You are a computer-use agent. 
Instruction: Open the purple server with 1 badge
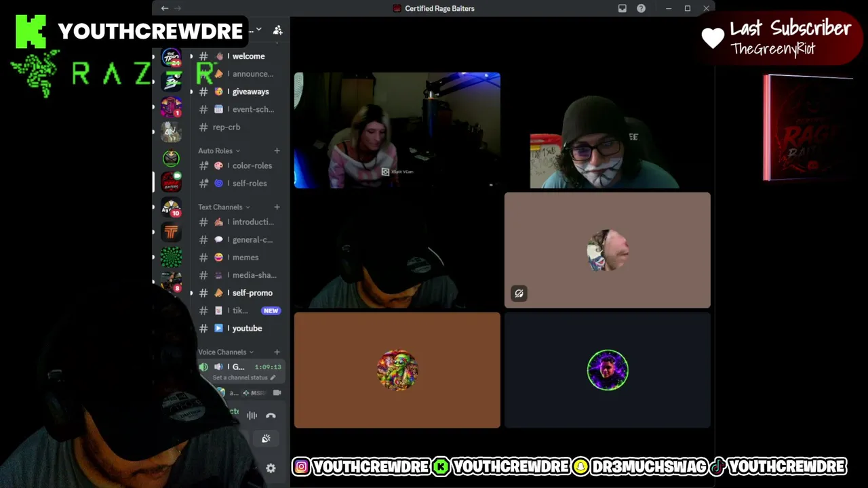point(172,107)
